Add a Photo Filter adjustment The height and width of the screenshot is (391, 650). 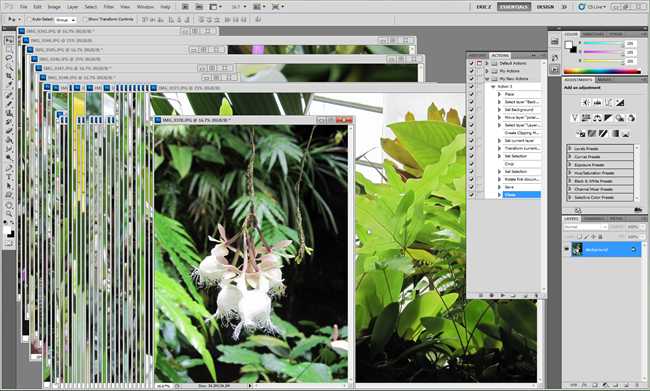pyautogui.click(x=620, y=118)
